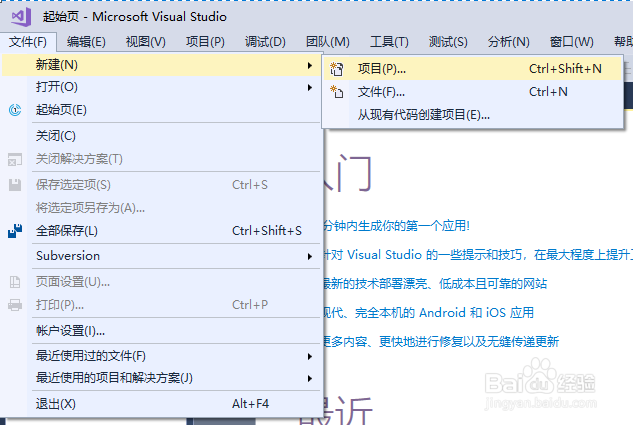
Task: Select 新建(N) menu entry
Action: click(161, 65)
